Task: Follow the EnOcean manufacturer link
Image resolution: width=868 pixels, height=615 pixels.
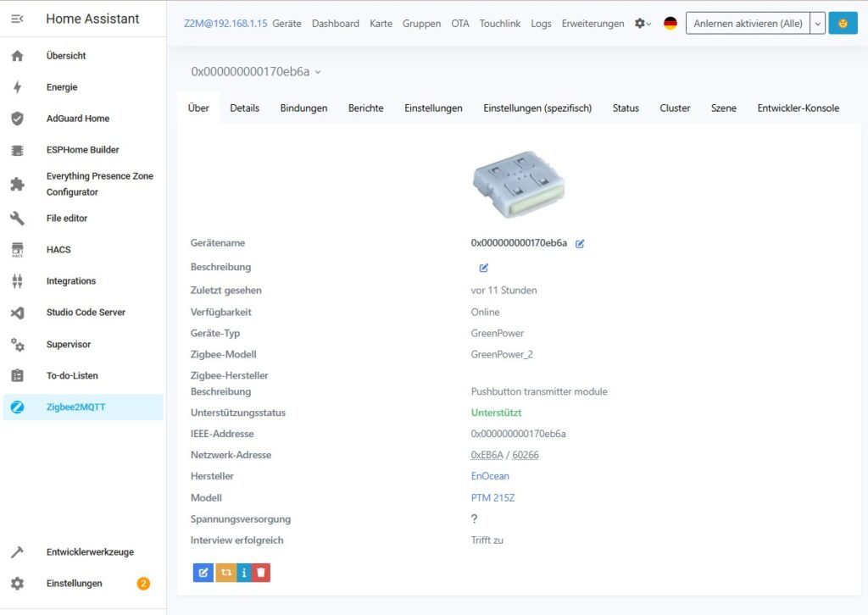Action: (490, 476)
